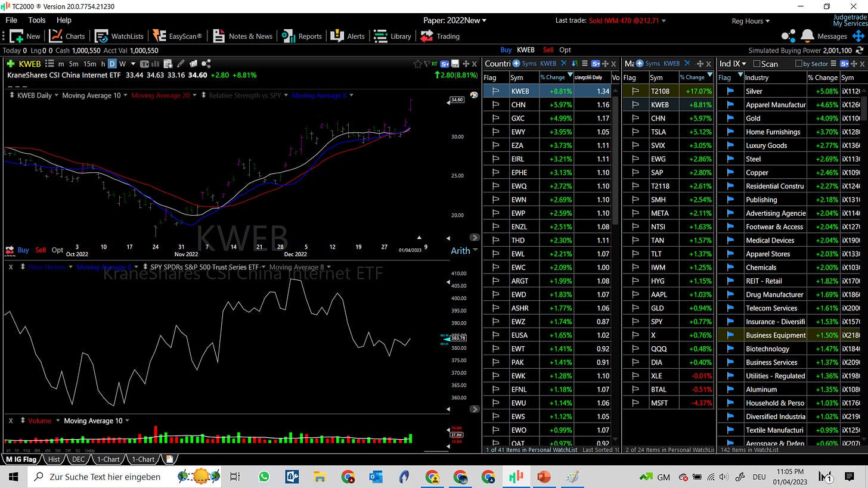Select the Daily (D) timeframe button

112,64
